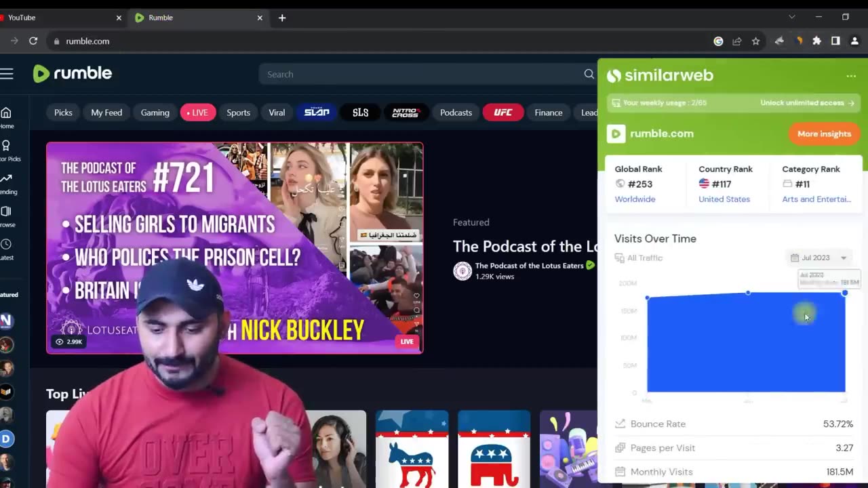This screenshot has width=868, height=488.
Task: Click the Pages per Visit 3.27 value
Action: [844, 448]
